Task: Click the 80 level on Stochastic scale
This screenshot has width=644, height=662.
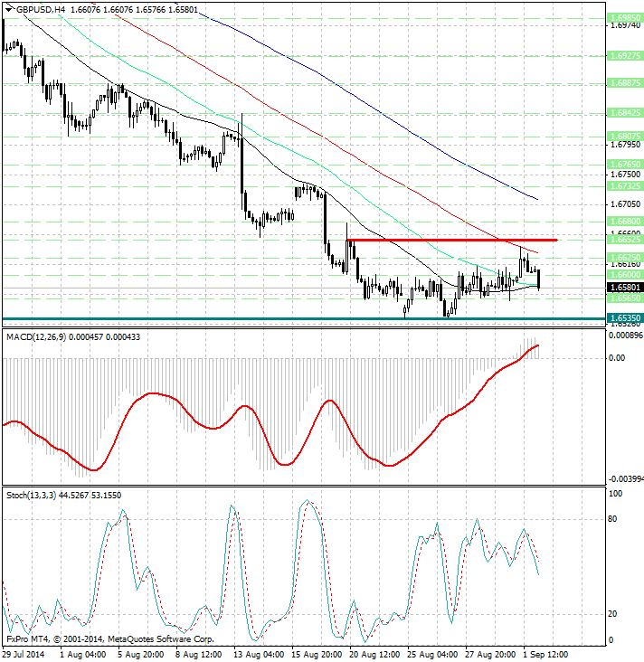Action: pos(614,519)
